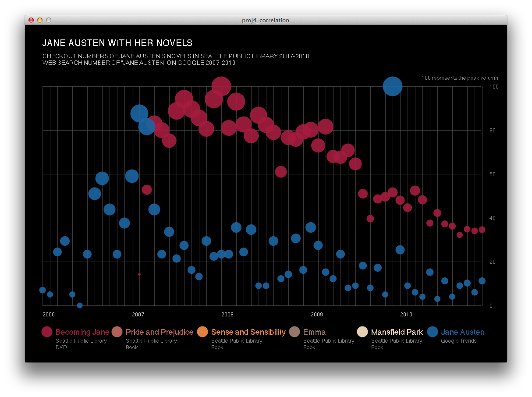Click the 2008 label on the time axis
This screenshot has height=397, width=532.
coord(227,314)
